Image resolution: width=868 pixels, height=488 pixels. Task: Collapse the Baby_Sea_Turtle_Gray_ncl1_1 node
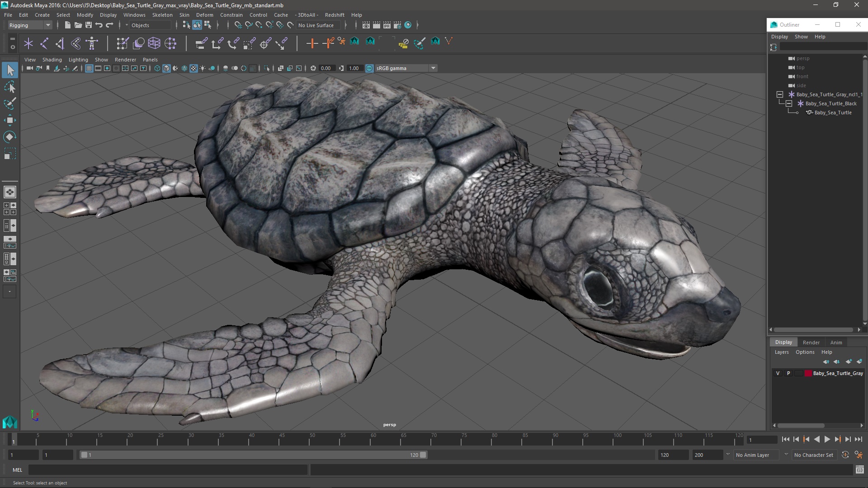[x=780, y=94]
